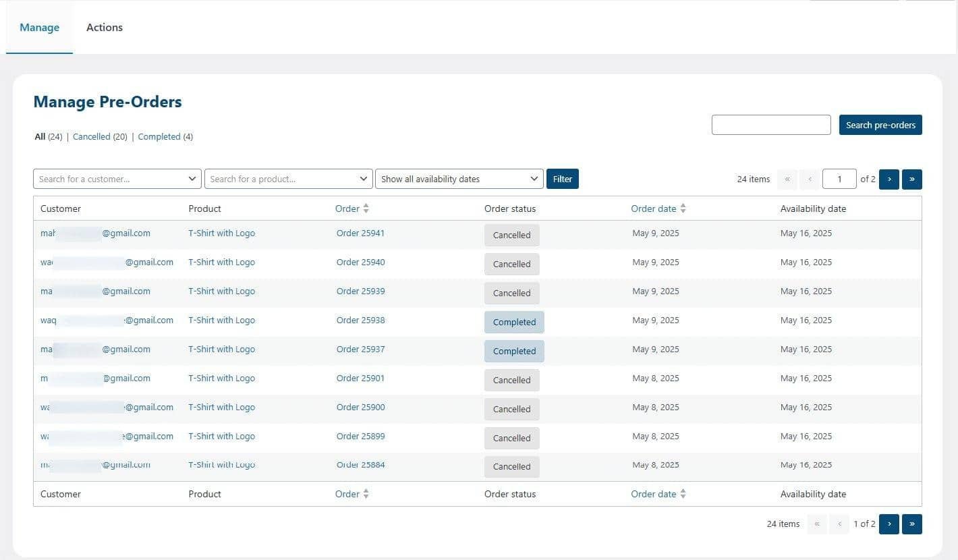Click the top current page number field
958x560 pixels.
point(839,179)
